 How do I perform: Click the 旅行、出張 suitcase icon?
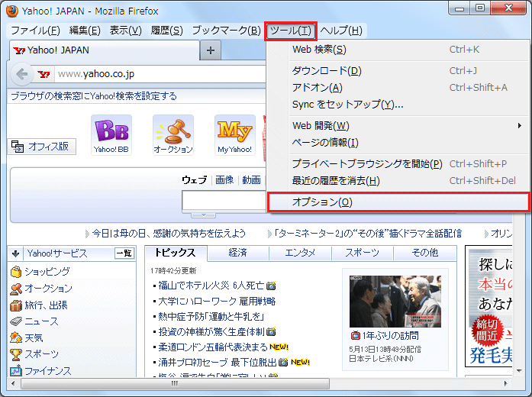(16, 305)
